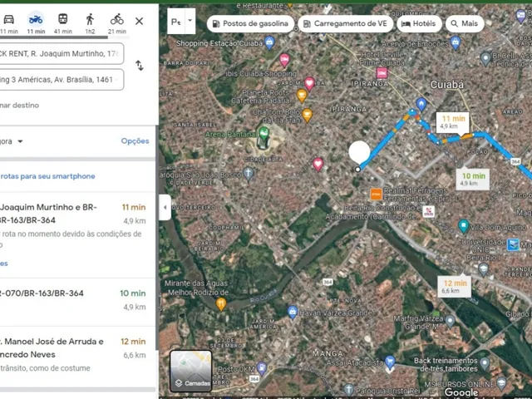Select the 11 min Joaquim Murtinho route
Screen dimensions: 532x399
coord(77,234)
